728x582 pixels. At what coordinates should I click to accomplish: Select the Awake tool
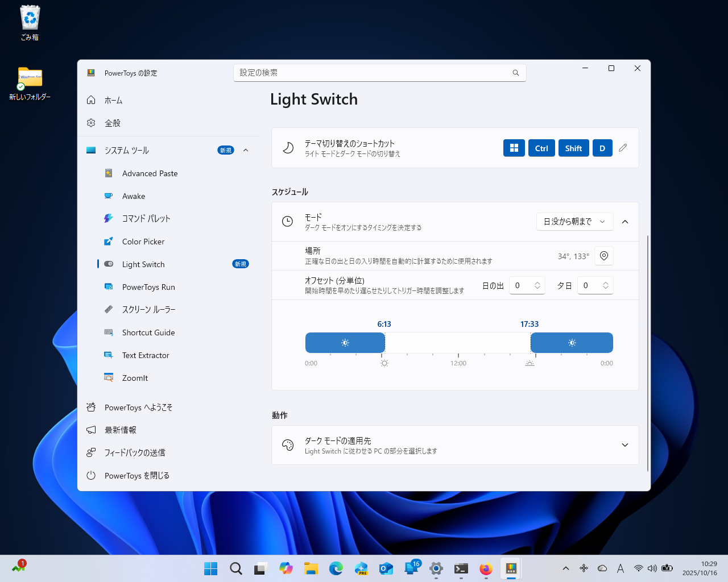[134, 196]
